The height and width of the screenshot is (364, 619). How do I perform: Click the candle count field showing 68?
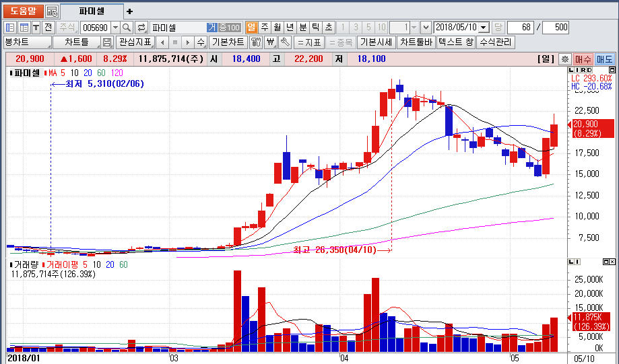(521, 28)
